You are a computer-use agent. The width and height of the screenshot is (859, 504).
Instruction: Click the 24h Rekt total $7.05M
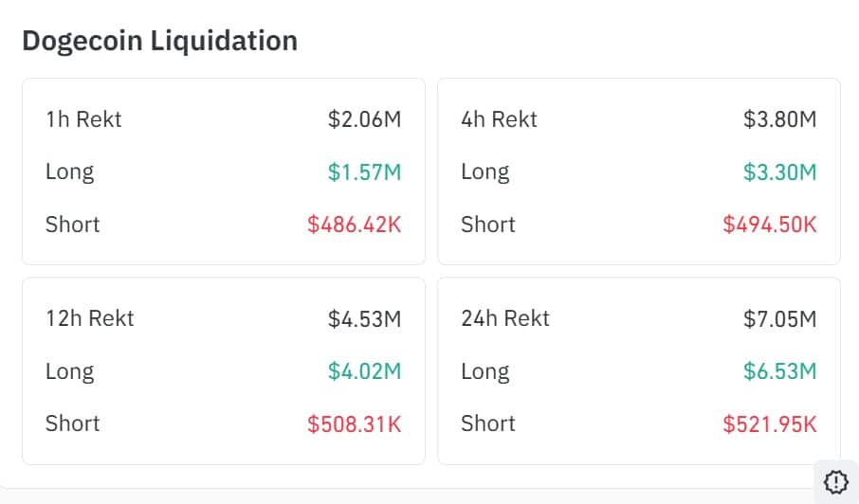tap(779, 318)
